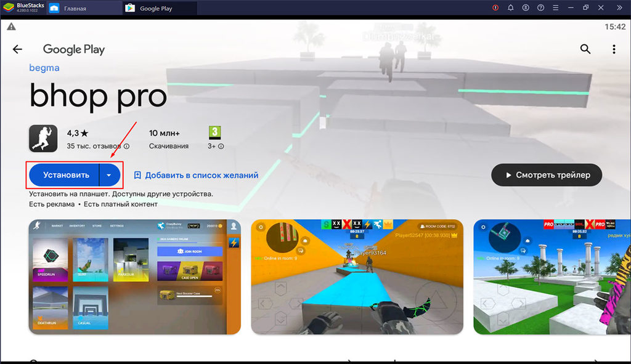Open BlueStacks help question mark

pyautogui.click(x=540, y=7)
